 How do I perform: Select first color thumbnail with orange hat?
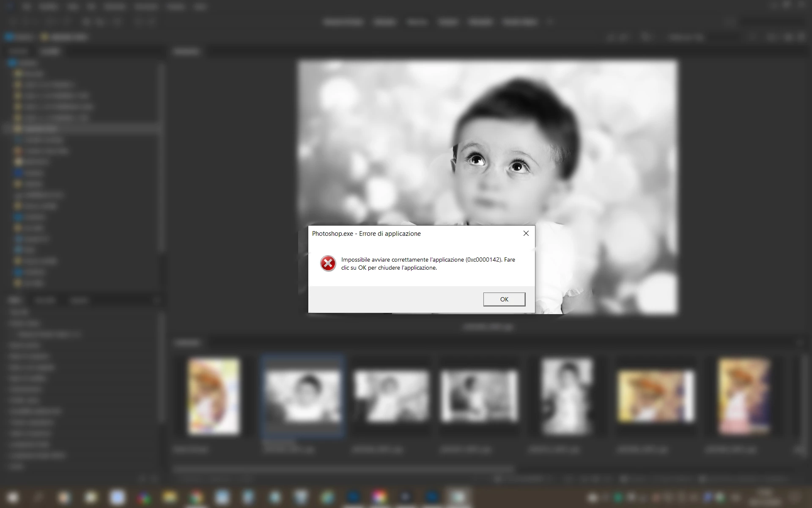214,397
